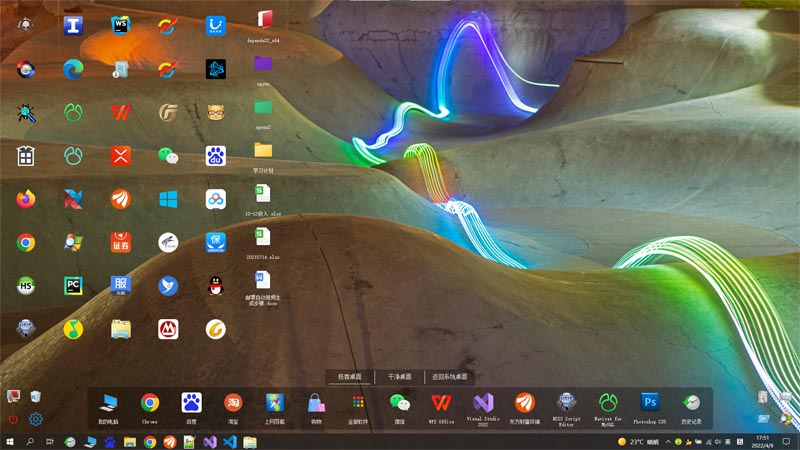Open the taskbar clock showing 17:51

762,442
